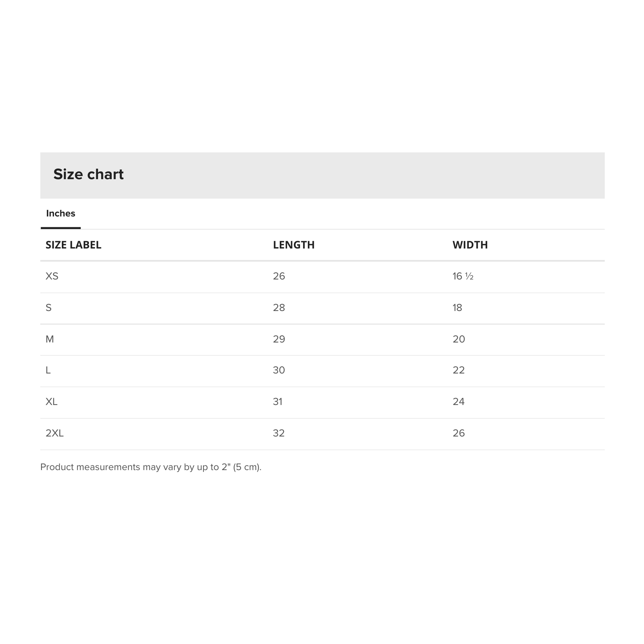Select the XL size row label

click(52, 401)
